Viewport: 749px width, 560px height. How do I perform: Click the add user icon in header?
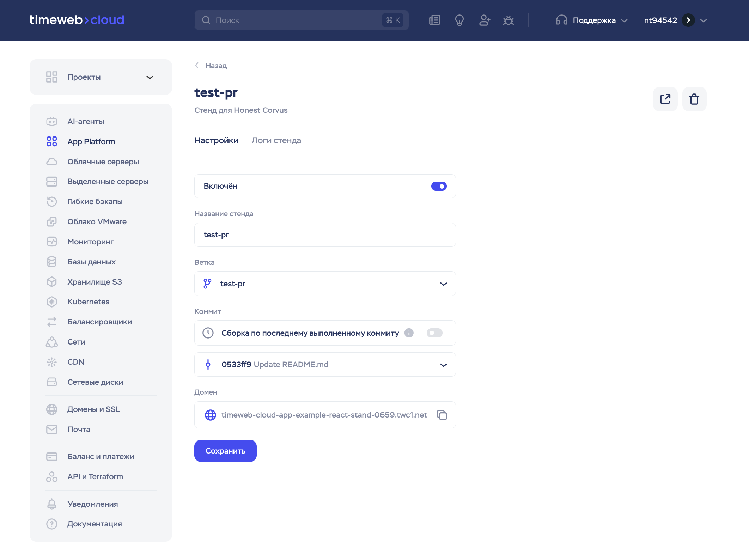485,20
